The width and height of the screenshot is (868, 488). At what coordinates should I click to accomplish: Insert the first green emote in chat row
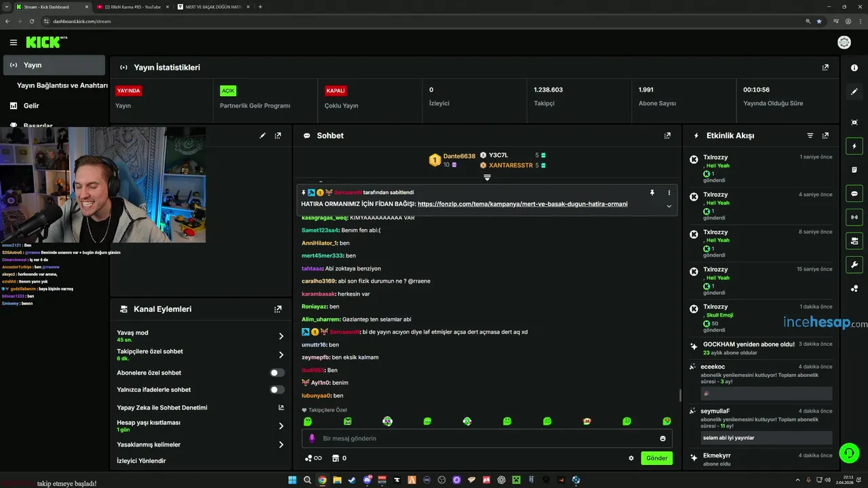(307, 422)
